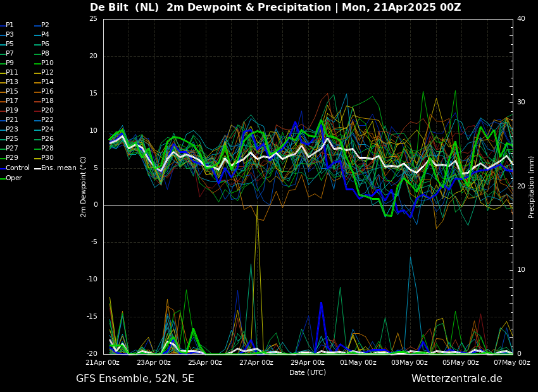
Task: Click the 15 dewpoint axis value
Action: coord(93,93)
